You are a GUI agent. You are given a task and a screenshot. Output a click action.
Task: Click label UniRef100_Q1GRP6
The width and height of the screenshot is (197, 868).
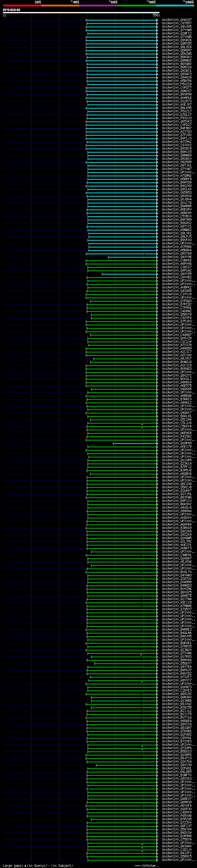pyautogui.click(x=177, y=755)
